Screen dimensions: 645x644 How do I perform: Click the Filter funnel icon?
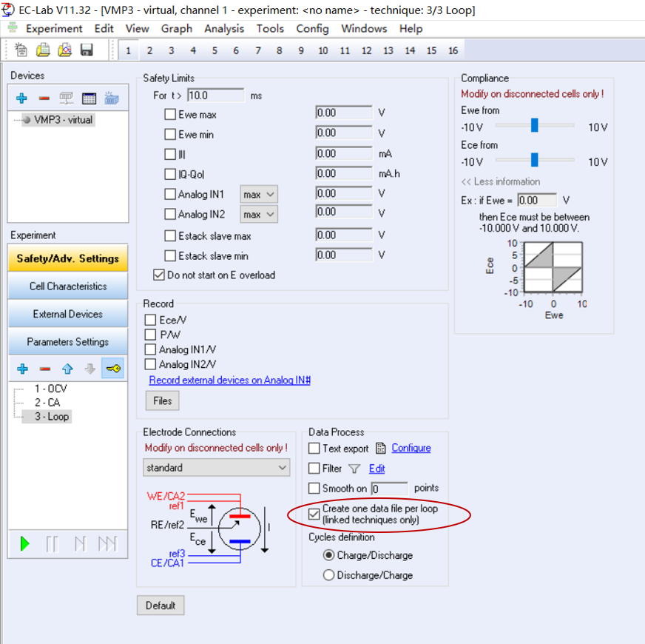point(354,469)
